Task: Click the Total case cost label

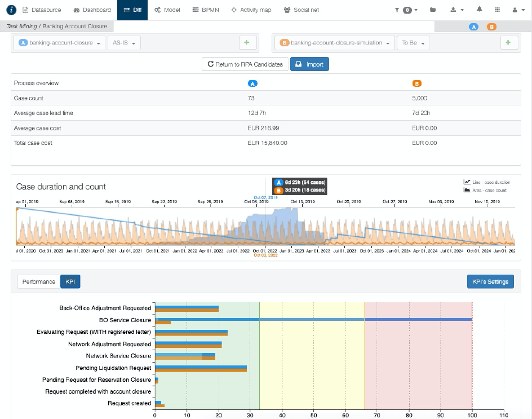Action: pos(33,143)
